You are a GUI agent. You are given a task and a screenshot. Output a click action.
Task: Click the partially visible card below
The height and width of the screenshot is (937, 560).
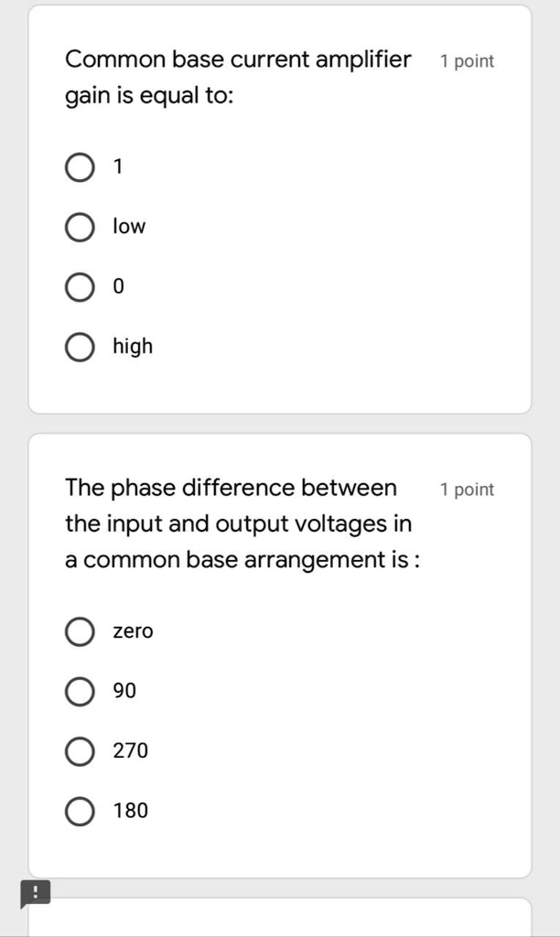[280, 924]
